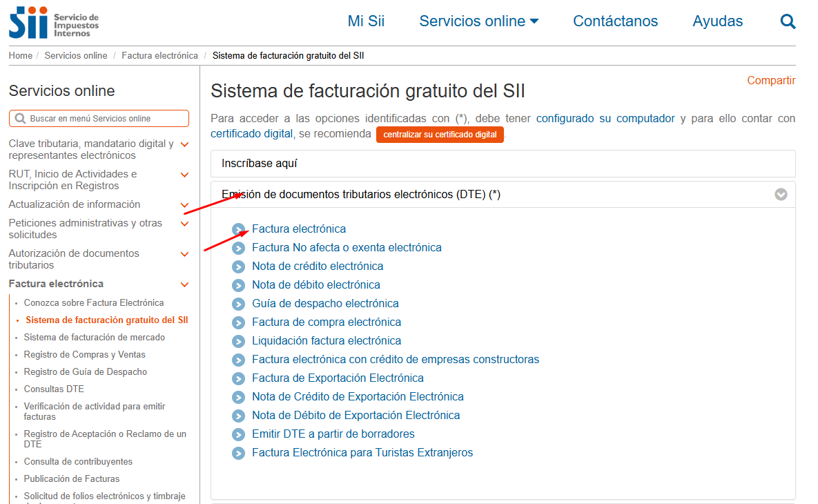Select Consultas DTE sidebar item
Screen dimensions: 818x504
pos(54,389)
